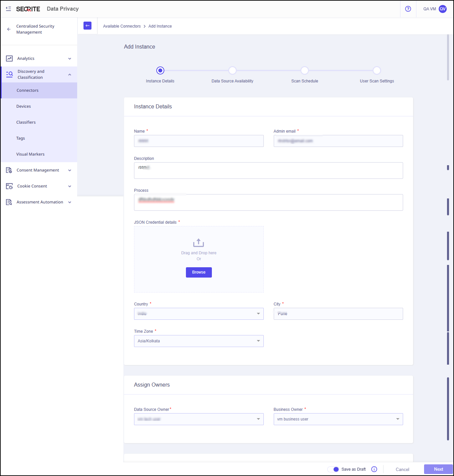Screen dimensions: 454x476
Task: Open Classifiers in the sidebar
Action: pos(26,122)
